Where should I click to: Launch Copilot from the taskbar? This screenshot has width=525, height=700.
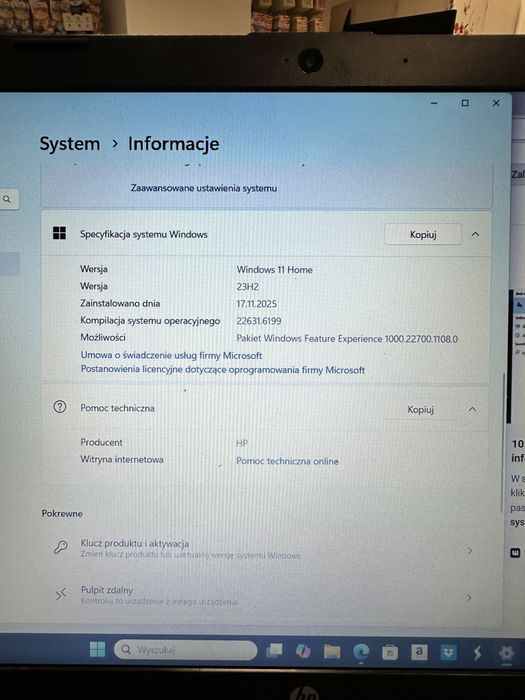pos(303,651)
